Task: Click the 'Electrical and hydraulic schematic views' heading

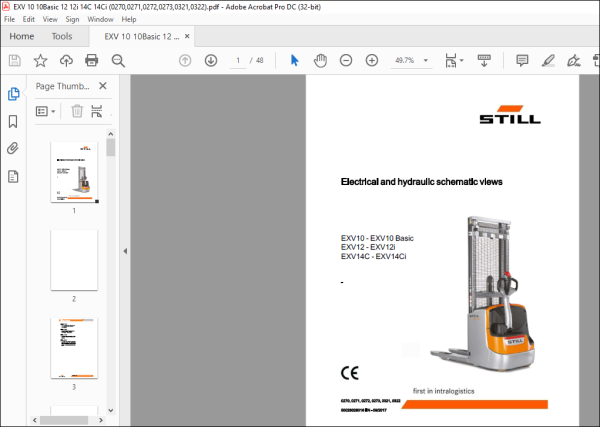Action: coord(421,182)
